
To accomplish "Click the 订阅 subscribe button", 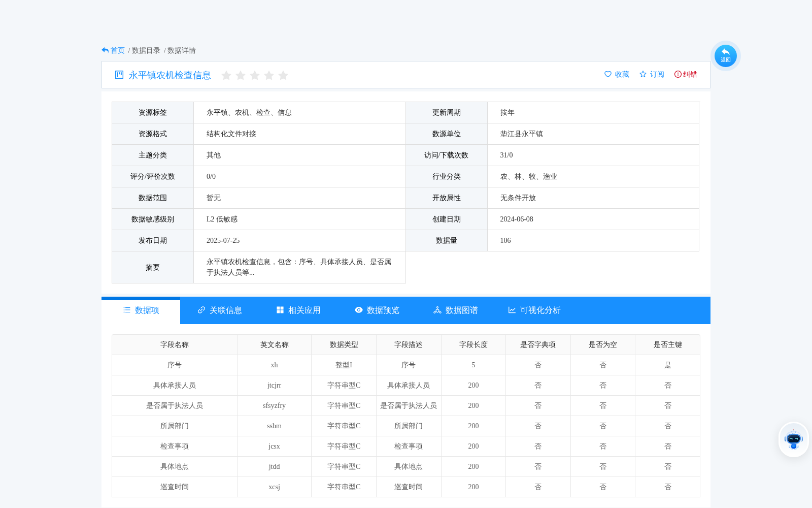I will coord(652,74).
